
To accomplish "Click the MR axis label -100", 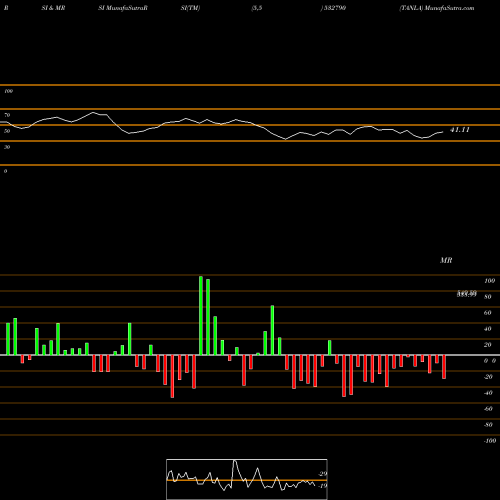I will click(489, 441).
